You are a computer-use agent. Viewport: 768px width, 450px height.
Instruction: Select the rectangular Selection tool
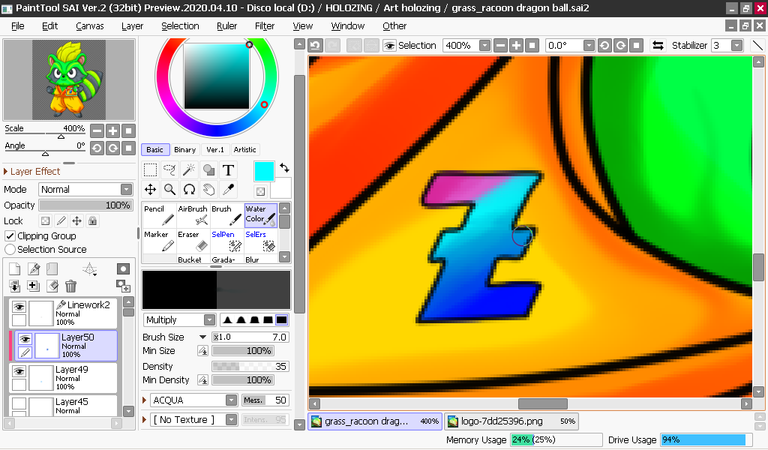(150, 170)
